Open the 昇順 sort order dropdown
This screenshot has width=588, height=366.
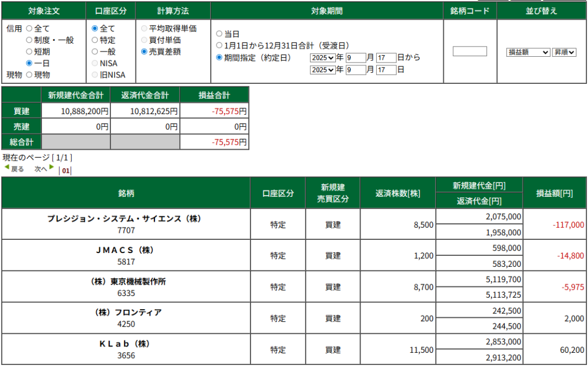coord(563,52)
